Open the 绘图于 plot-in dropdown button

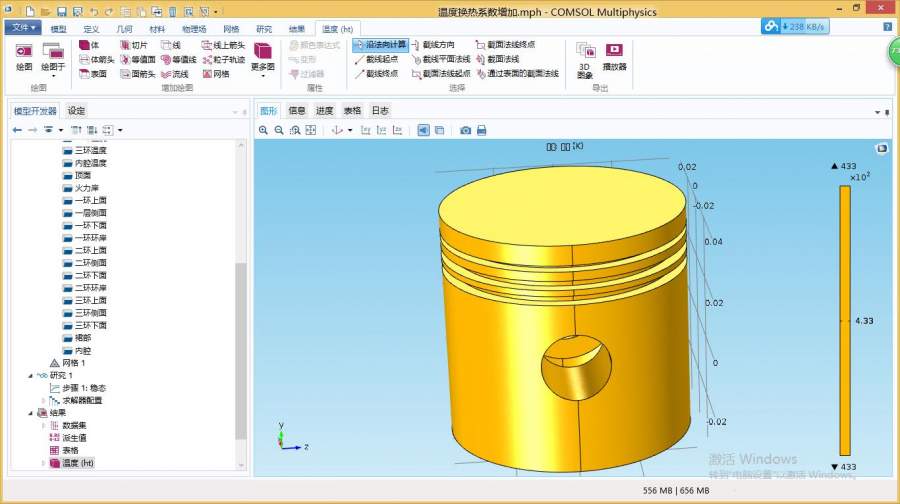coord(53,60)
